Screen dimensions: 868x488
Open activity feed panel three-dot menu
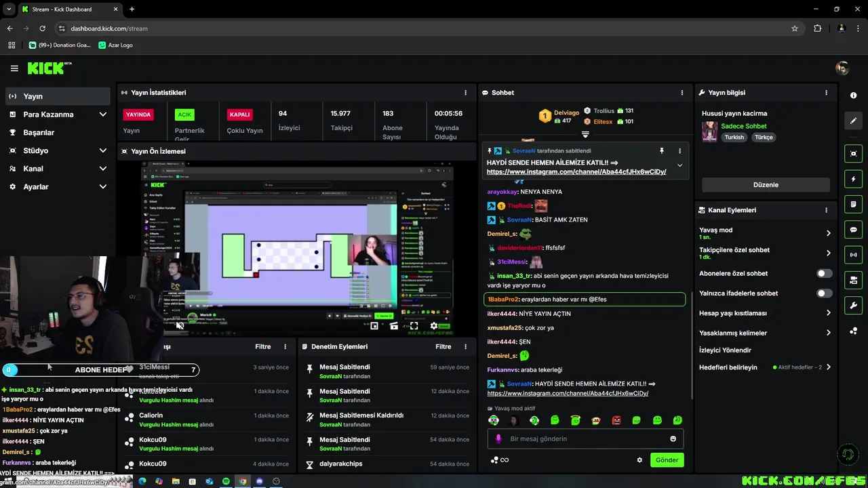click(x=285, y=347)
